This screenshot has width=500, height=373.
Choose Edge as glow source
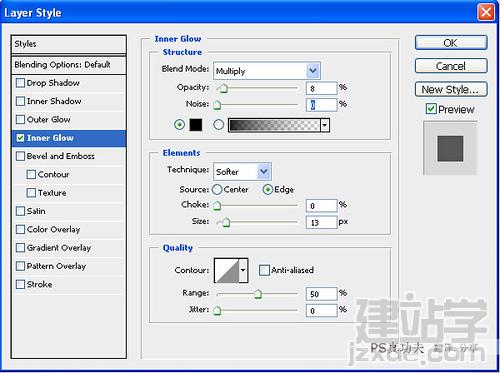click(268, 189)
